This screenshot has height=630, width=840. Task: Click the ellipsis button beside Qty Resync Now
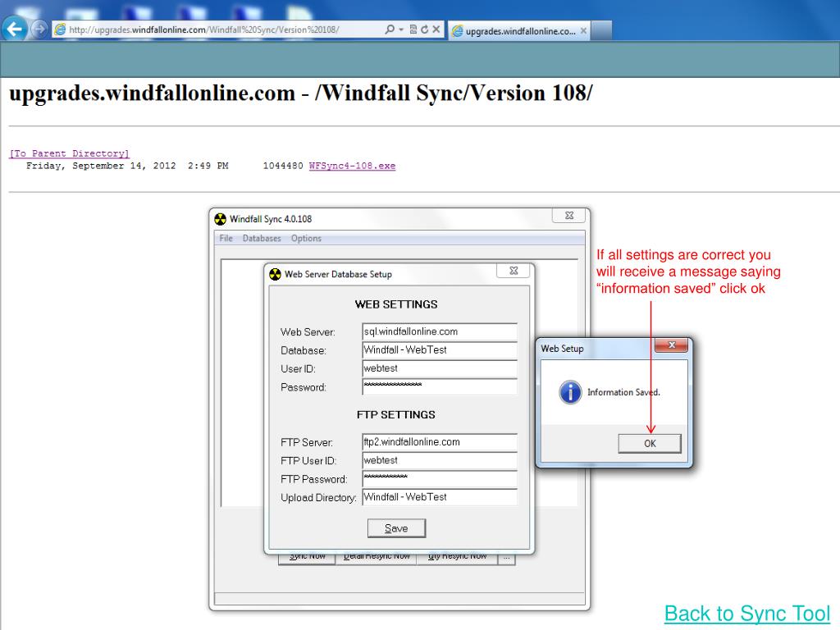(506, 558)
